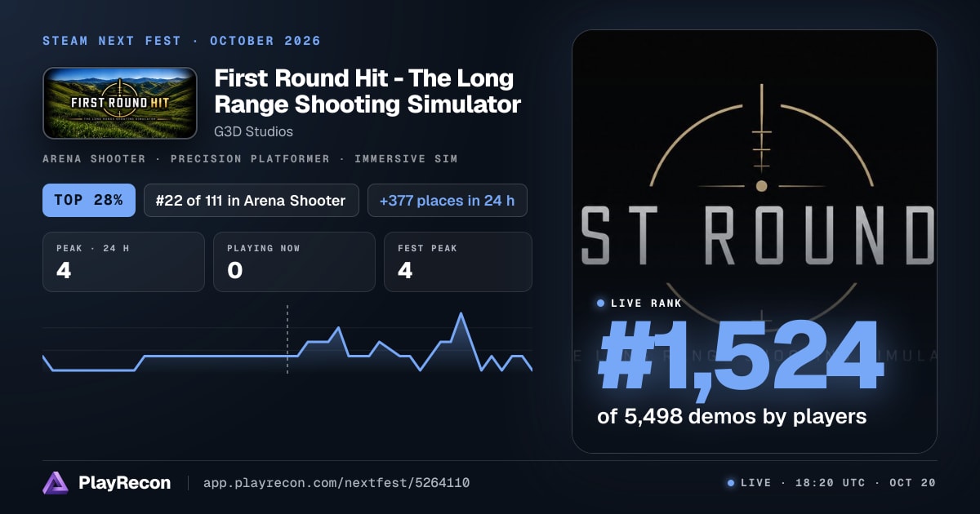This screenshot has height=514, width=980.
Task: Click the G3D Studios developer name
Action: tap(253, 131)
